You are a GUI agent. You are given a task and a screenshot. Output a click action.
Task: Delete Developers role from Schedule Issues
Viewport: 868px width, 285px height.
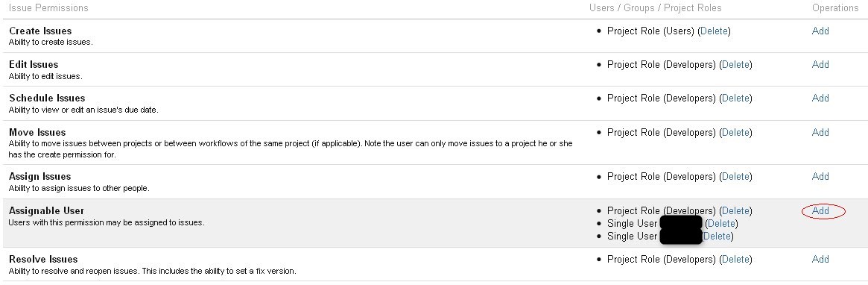point(735,98)
